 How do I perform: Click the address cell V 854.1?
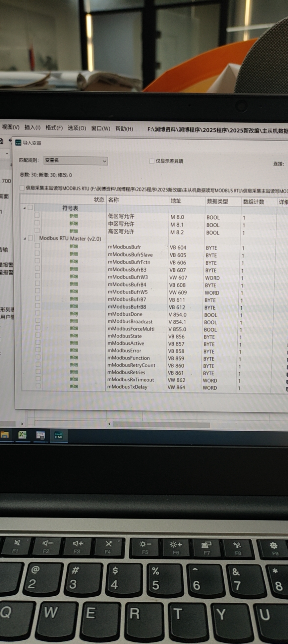177,322
